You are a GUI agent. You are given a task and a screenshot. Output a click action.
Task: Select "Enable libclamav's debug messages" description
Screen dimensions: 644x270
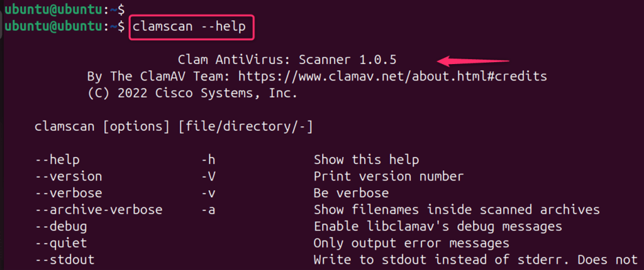tap(438, 225)
